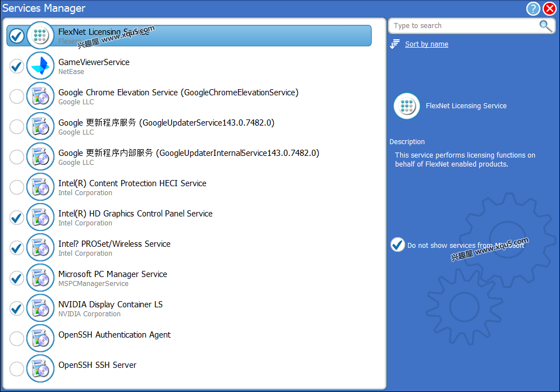The height and width of the screenshot is (392, 560).
Task: Click the Intel(R) Content Protection HECI Service icon
Action: pos(40,187)
